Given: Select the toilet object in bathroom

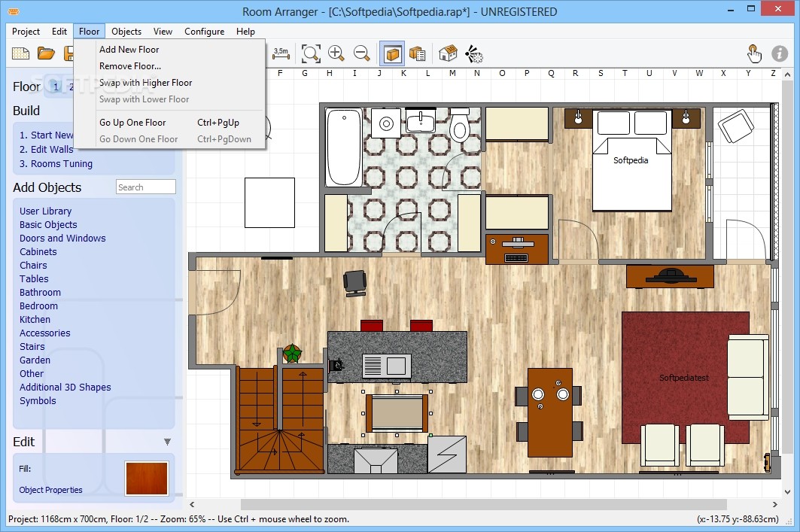Looking at the screenshot, I should pyautogui.click(x=460, y=126).
